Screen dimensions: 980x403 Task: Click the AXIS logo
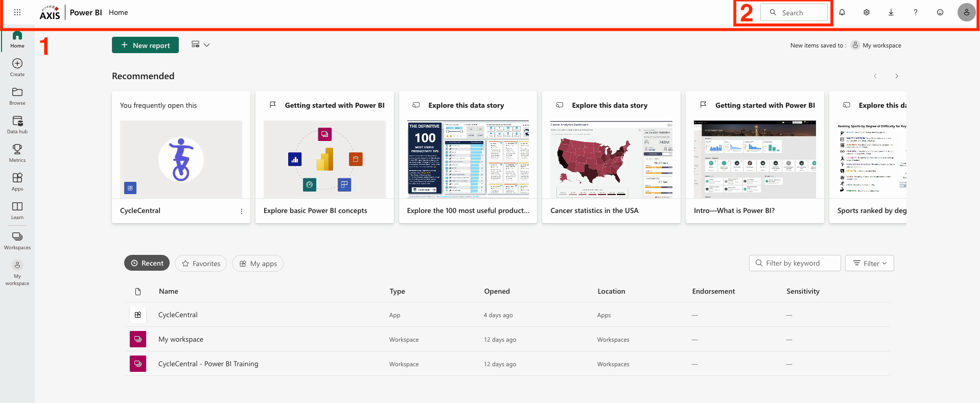50,12
